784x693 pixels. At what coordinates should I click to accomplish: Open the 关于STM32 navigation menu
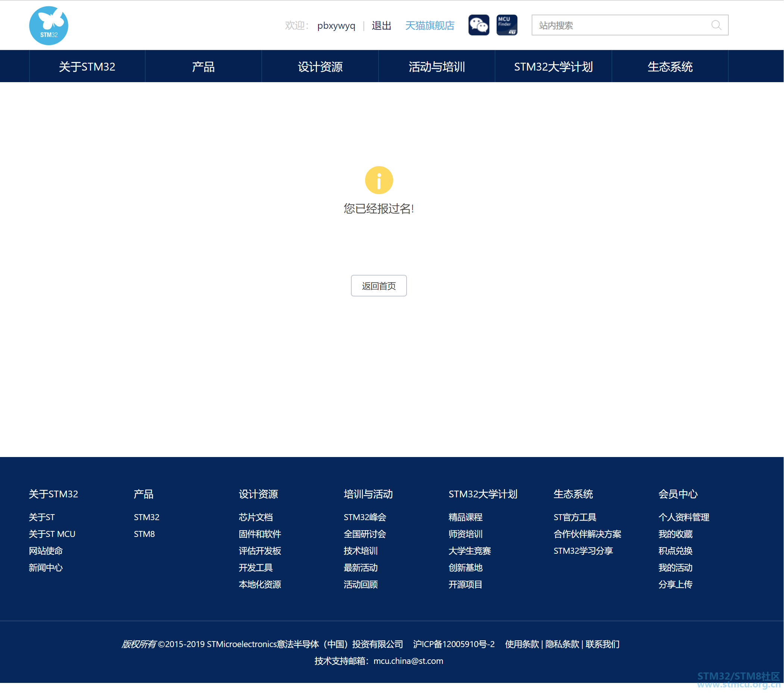(87, 66)
